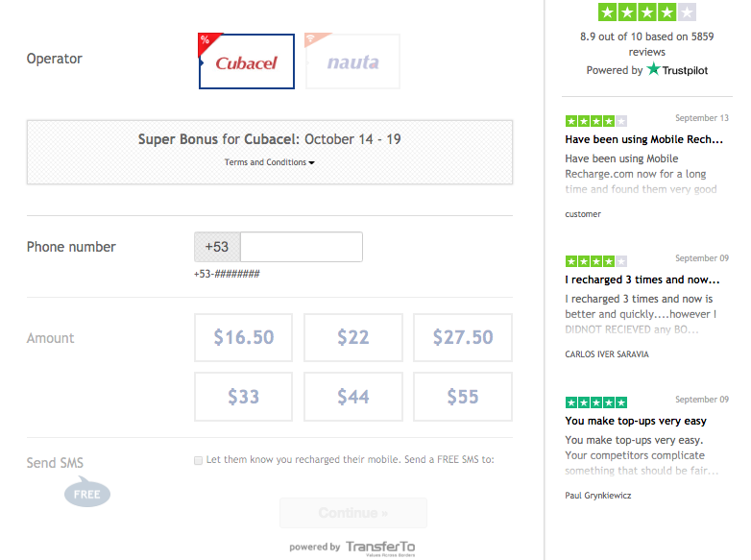Select the Cubacel operator logo
The image size is (751, 560).
click(247, 61)
